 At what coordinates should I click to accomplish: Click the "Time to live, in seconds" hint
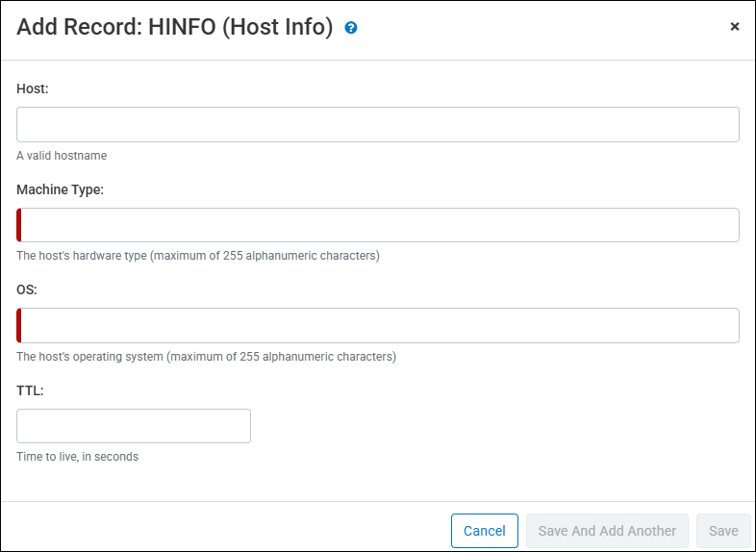pyautogui.click(x=77, y=457)
